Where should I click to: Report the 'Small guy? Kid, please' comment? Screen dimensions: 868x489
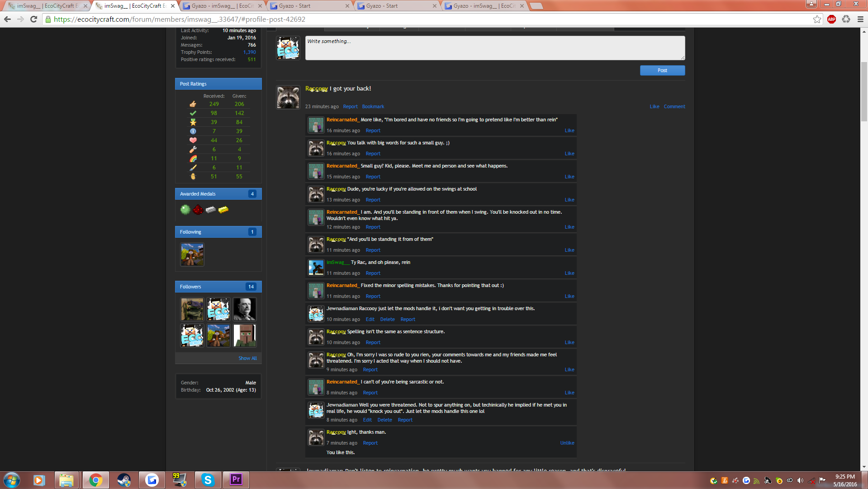click(373, 177)
